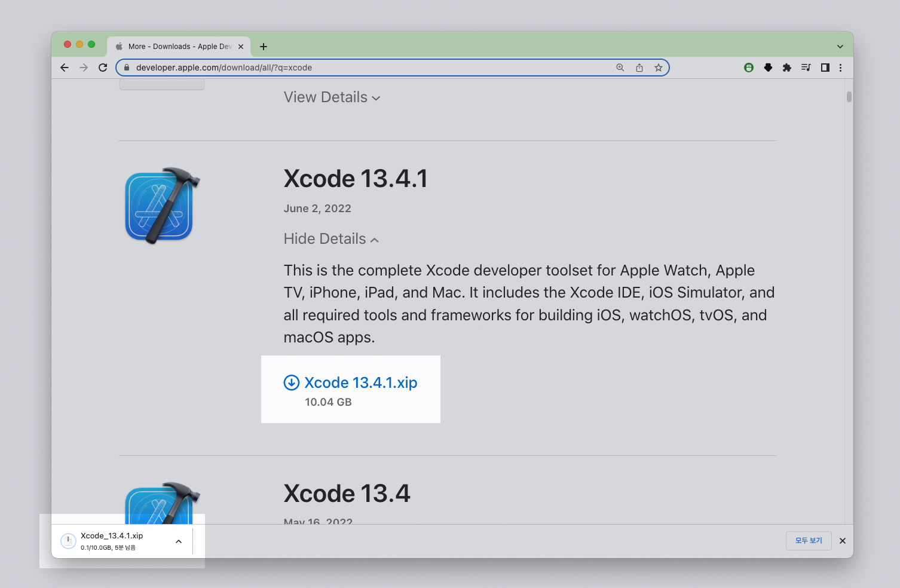900x588 pixels.
Task: Click the 모두 보기 show all button
Action: pos(809,541)
